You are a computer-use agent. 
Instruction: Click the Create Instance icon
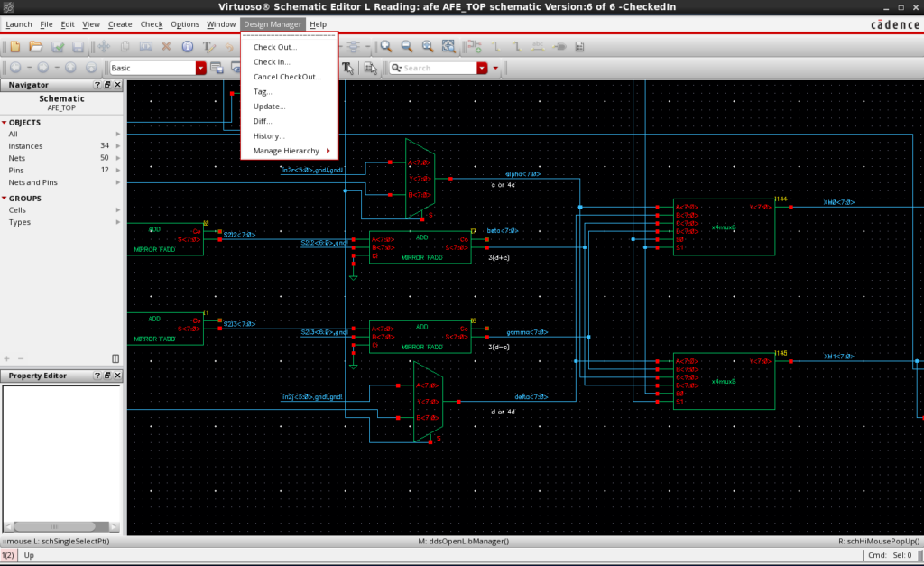[x=475, y=47]
